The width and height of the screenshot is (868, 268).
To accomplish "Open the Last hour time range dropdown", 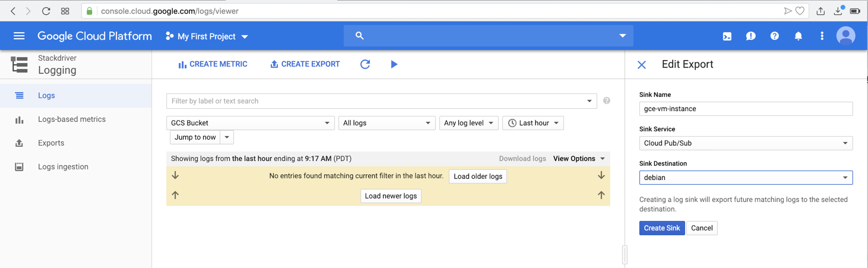I will 533,123.
